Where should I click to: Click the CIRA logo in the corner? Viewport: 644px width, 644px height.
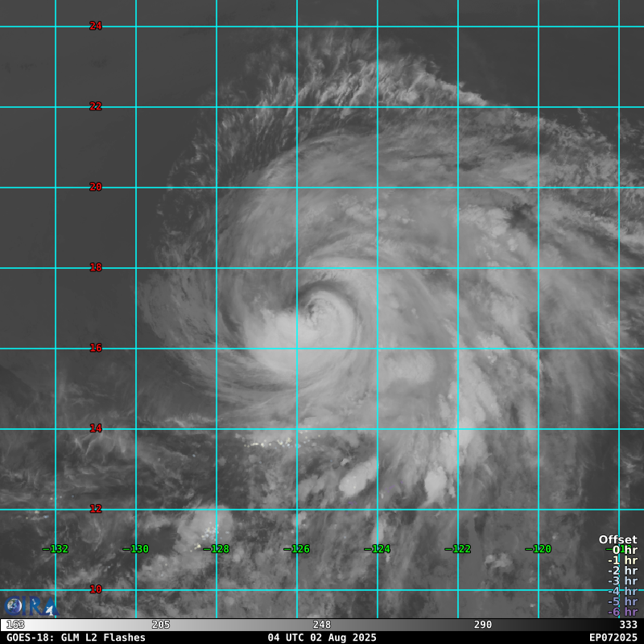point(31,605)
